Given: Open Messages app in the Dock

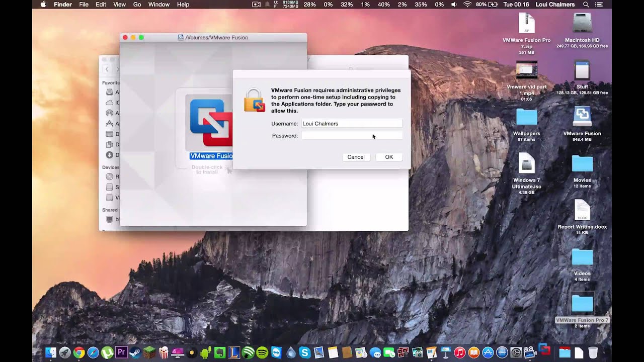Looking at the screenshot, I should pyautogui.click(x=375, y=352).
